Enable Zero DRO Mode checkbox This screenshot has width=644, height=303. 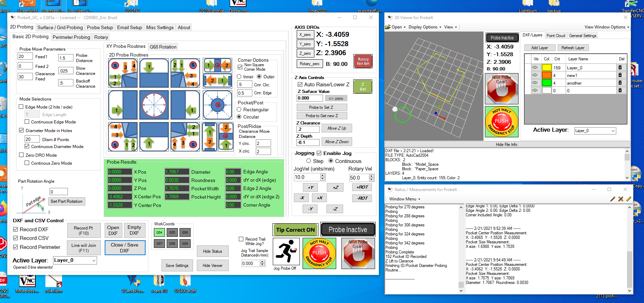[21, 155]
